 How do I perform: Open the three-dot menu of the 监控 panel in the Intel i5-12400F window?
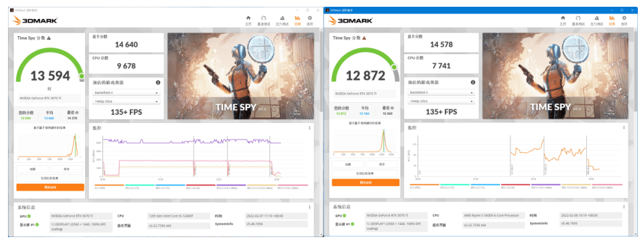[309, 128]
